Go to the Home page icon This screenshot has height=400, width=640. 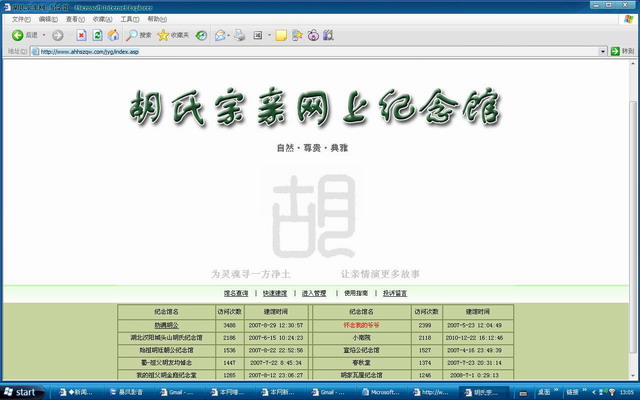coord(113,36)
